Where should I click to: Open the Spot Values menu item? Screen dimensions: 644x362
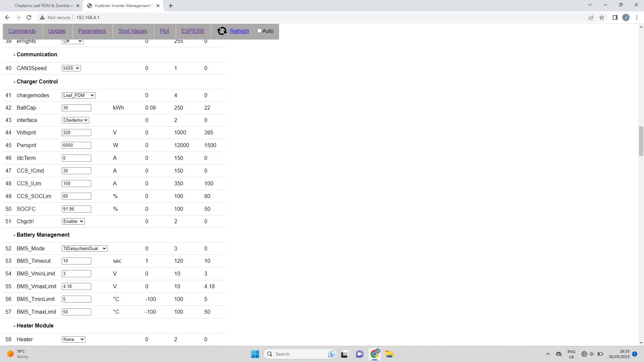point(132,31)
